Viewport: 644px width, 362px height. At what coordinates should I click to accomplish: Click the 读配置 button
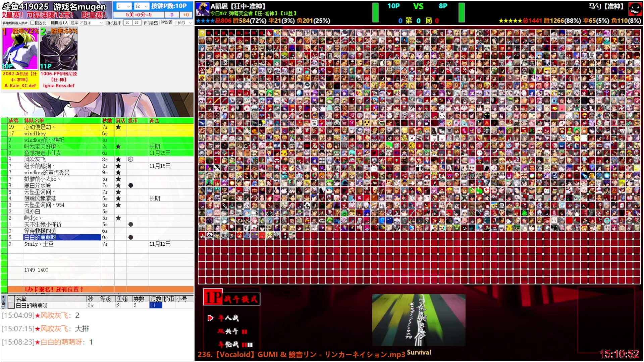click(x=166, y=22)
